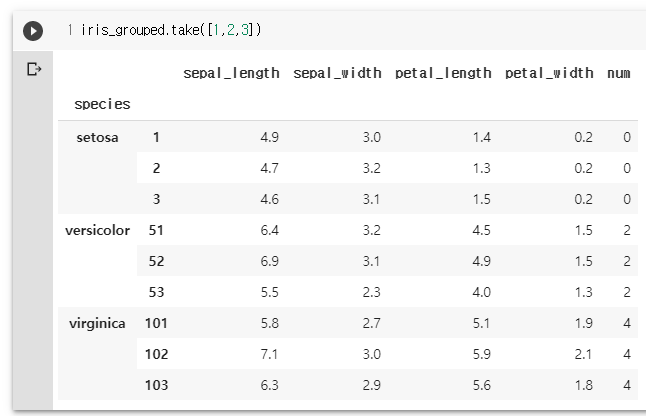Screen dimensions: 646x416
Task: Select the petal_length column header
Action: 443,73
